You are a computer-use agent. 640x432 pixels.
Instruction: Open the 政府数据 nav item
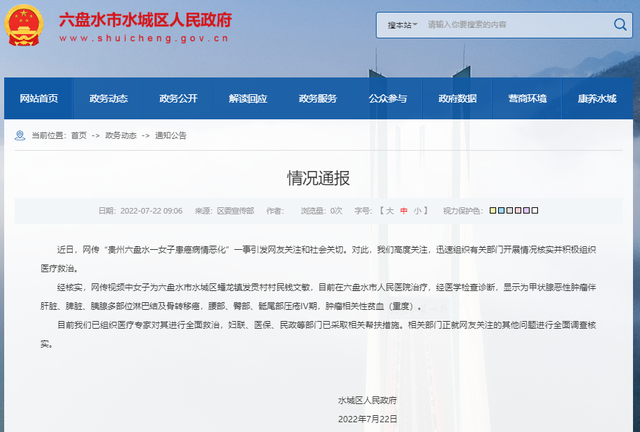pyautogui.click(x=458, y=98)
